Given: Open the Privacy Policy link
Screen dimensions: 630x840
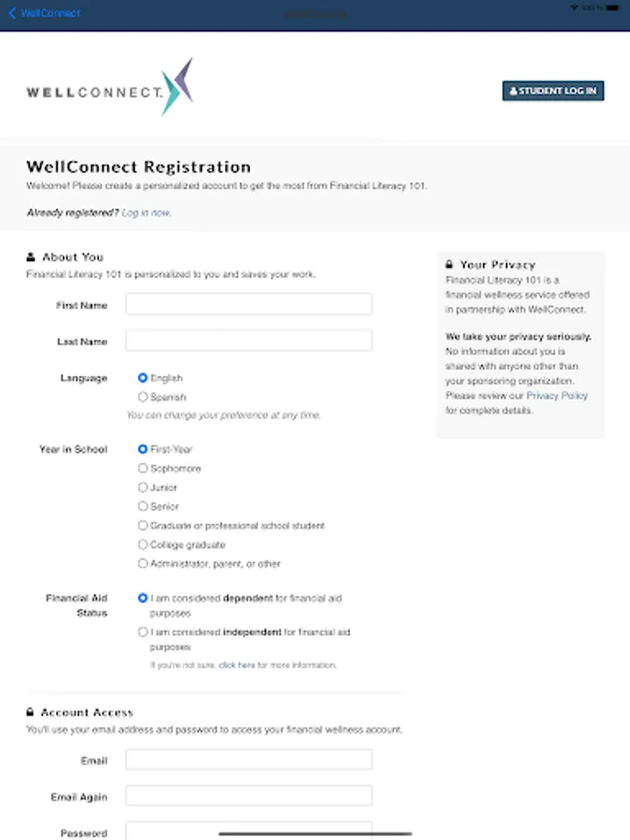Looking at the screenshot, I should 557,396.
